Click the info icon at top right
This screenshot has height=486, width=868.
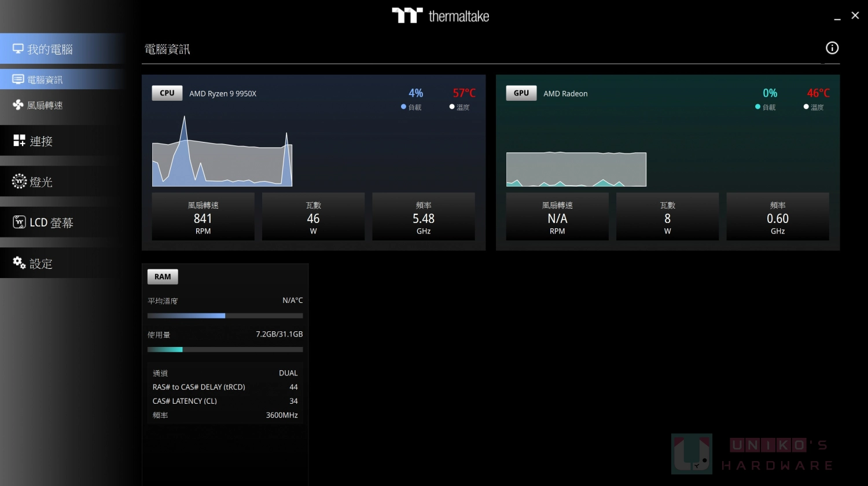point(832,48)
